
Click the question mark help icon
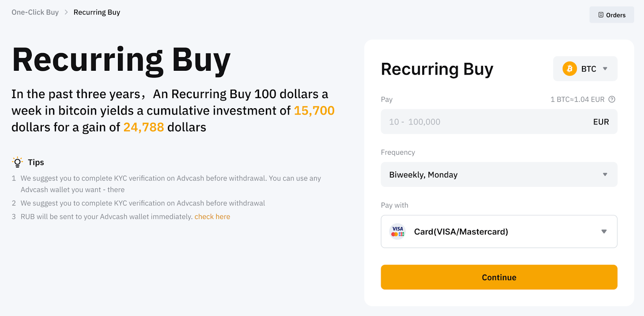[612, 99]
